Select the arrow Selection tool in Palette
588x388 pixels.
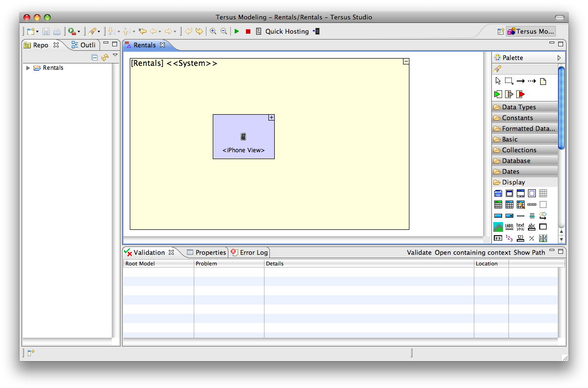pyautogui.click(x=498, y=81)
